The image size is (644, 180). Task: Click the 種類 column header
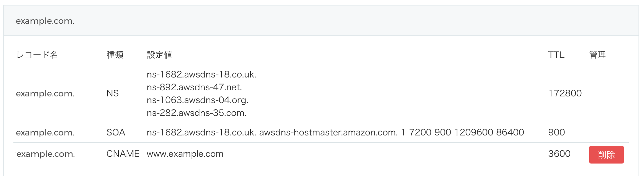click(x=115, y=55)
